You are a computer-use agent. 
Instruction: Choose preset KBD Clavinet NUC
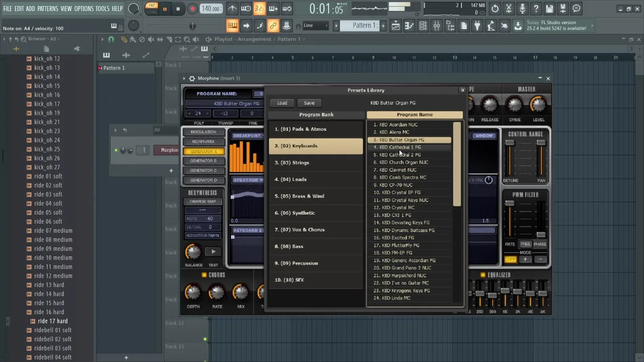coord(410,170)
